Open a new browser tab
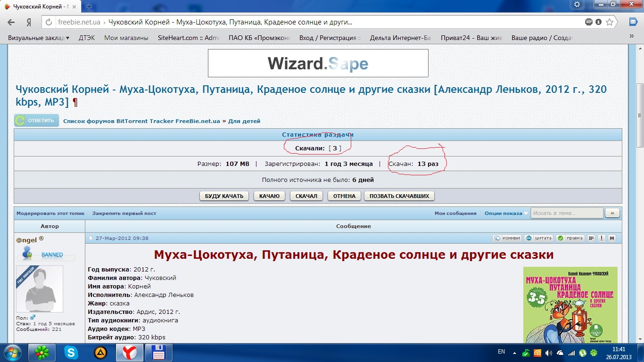This screenshot has height=362, width=644. (89, 7)
